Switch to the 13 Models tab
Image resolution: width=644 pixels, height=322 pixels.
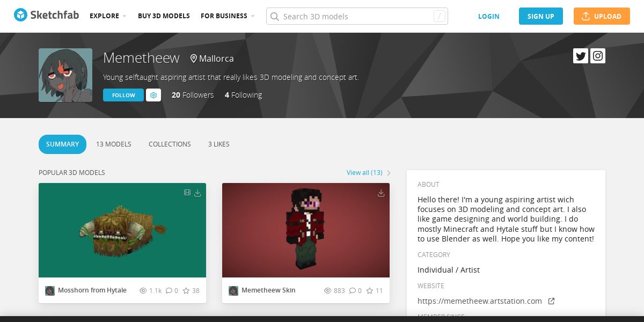click(114, 144)
